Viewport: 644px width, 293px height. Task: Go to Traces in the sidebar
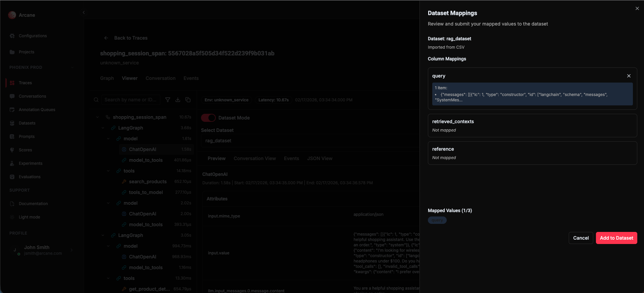click(25, 83)
